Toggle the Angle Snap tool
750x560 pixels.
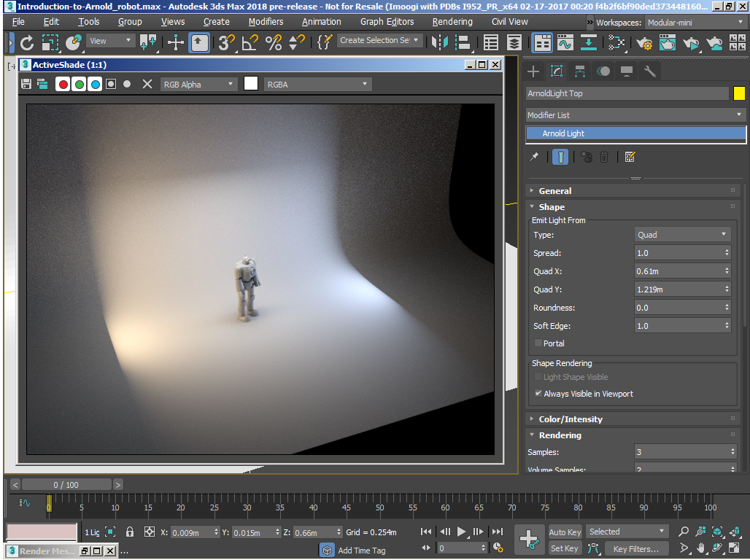(250, 42)
